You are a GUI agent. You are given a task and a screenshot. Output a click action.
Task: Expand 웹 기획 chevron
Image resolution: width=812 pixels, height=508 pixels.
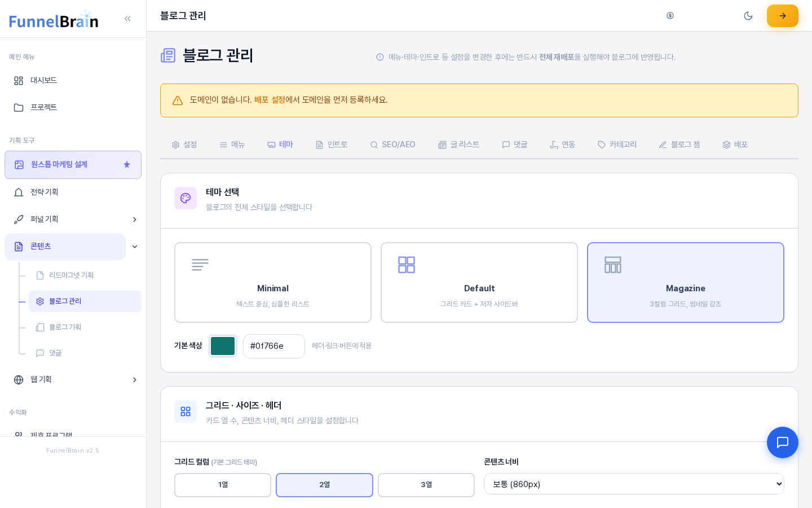coord(134,380)
